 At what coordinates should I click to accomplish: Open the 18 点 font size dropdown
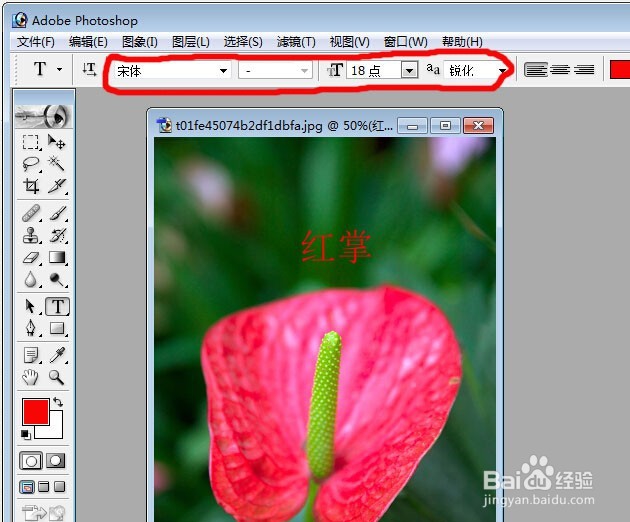[x=409, y=71]
